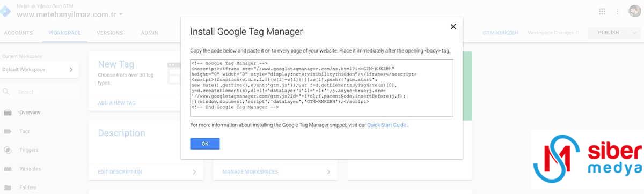
Task: Click the search magnifier icon in sidebar
Action: [x=7, y=92]
